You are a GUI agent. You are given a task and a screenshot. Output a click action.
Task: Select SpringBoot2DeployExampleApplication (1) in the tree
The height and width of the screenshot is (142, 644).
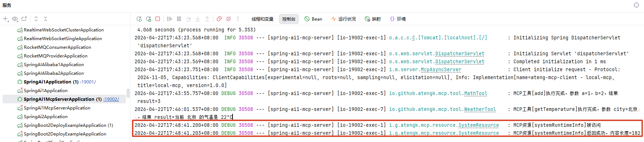(68, 125)
